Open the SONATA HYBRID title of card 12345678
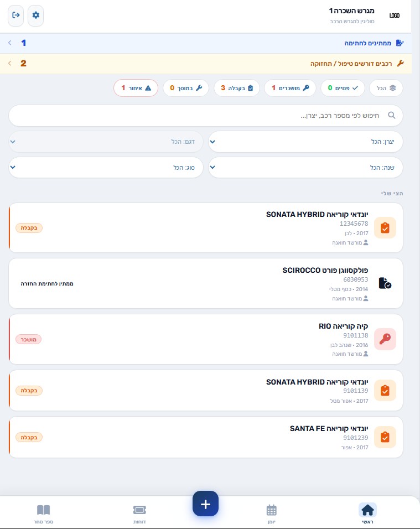 coord(317,215)
